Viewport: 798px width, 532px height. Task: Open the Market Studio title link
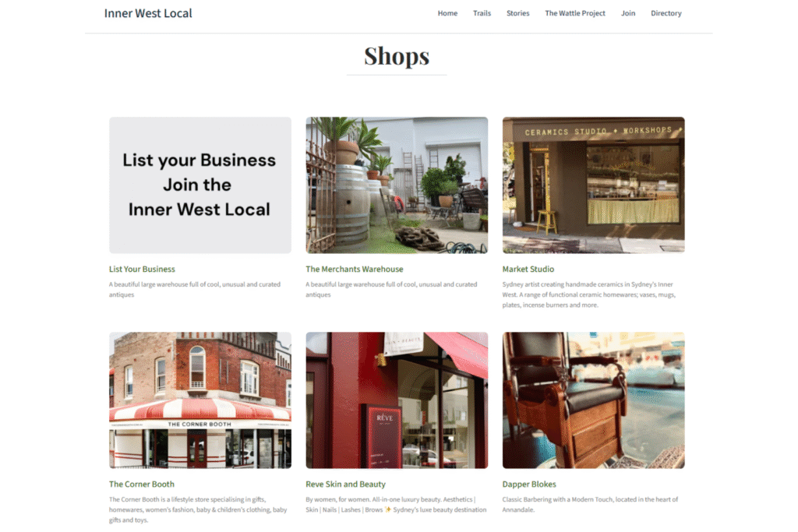pyautogui.click(x=528, y=269)
